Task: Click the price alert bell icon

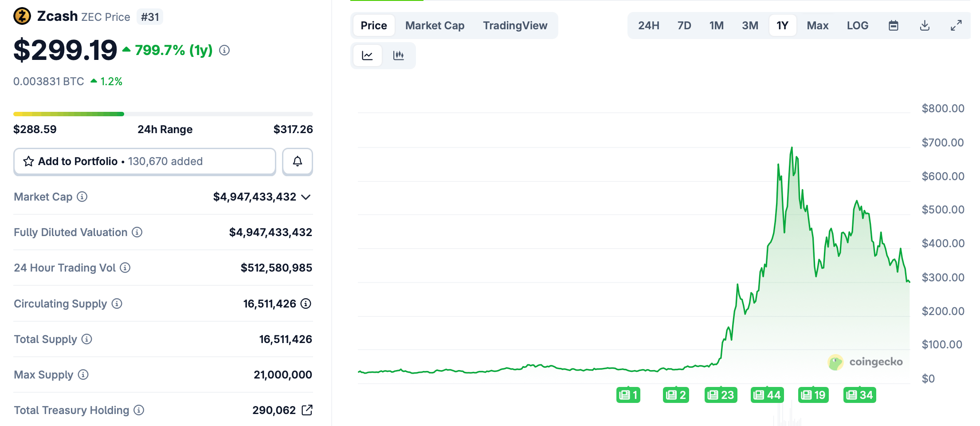Action: tap(297, 162)
